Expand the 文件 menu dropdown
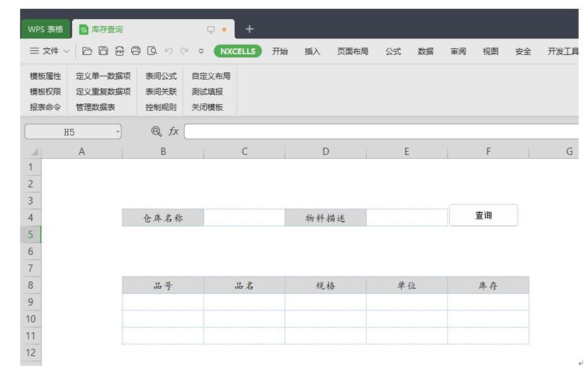This screenshot has width=588, height=374. pos(50,51)
